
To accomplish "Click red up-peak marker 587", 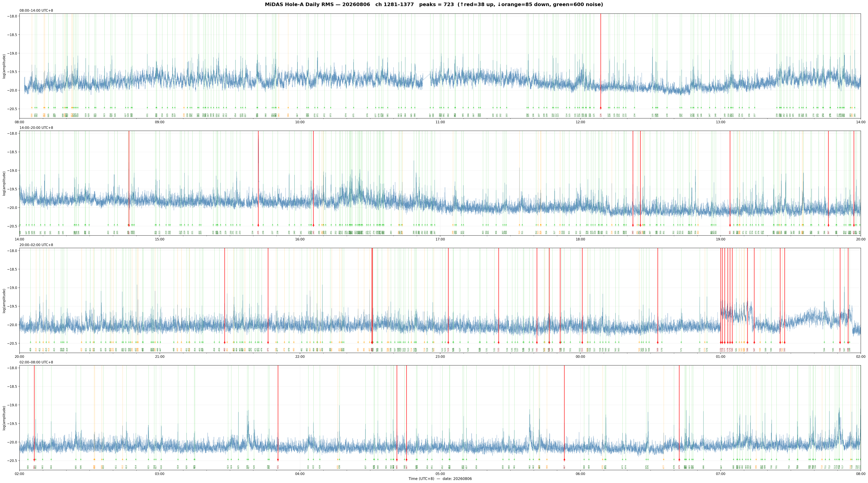I will 754,342.
